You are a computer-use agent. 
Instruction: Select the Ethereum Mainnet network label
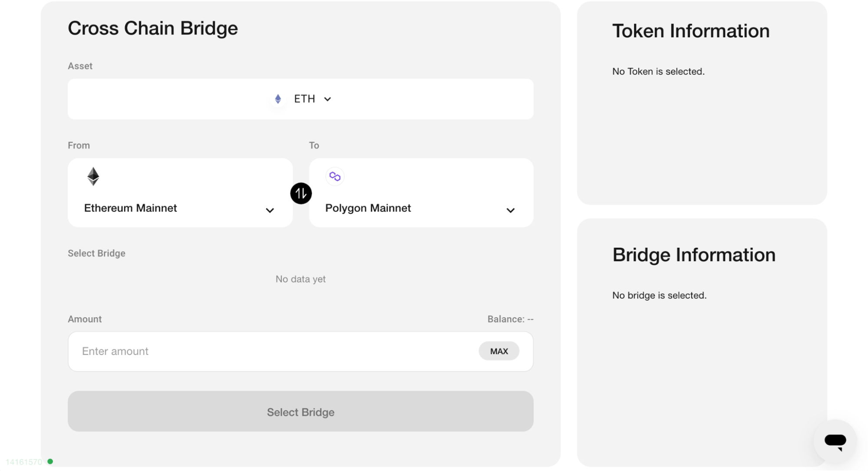[x=130, y=208]
